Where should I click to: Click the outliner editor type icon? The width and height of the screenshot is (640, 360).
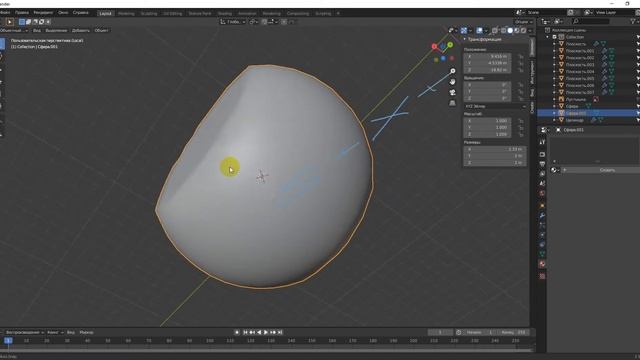(x=545, y=21)
